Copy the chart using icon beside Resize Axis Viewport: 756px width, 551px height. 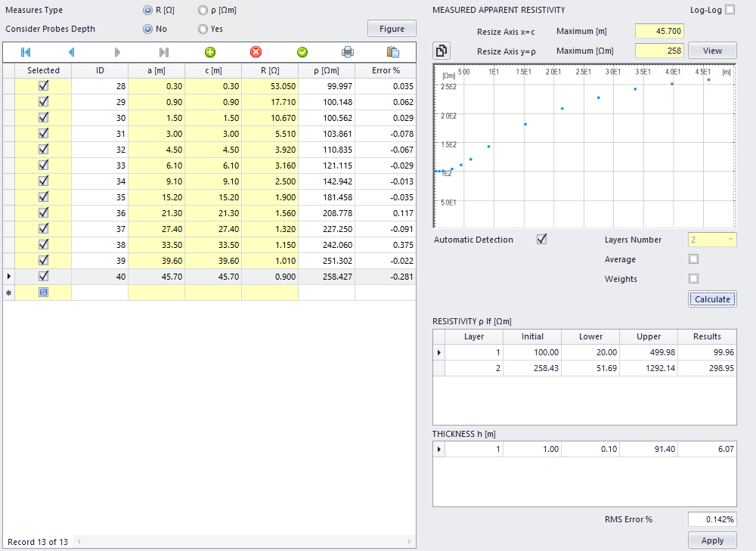coord(442,51)
